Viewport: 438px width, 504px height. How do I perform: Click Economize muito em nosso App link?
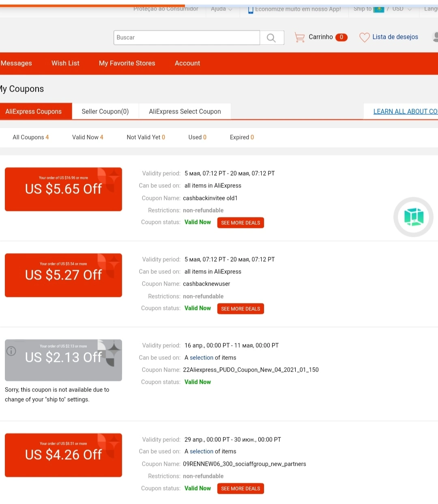(298, 9)
